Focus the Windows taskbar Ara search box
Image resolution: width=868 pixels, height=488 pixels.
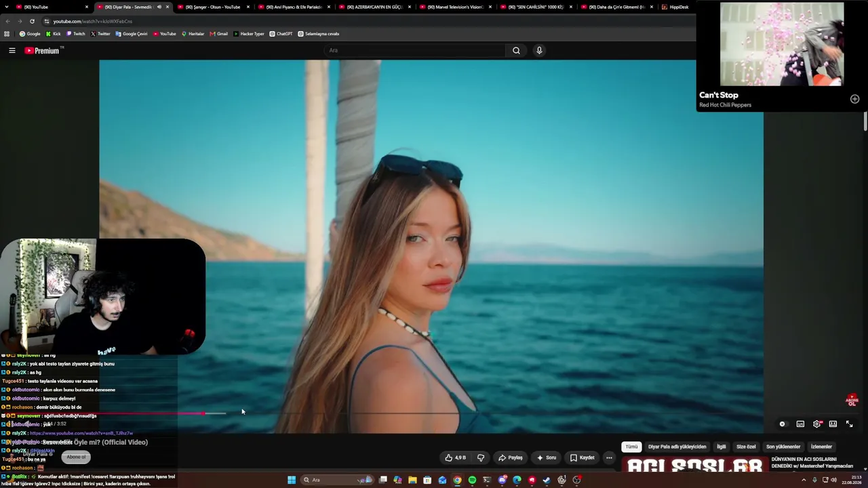click(x=338, y=480)
